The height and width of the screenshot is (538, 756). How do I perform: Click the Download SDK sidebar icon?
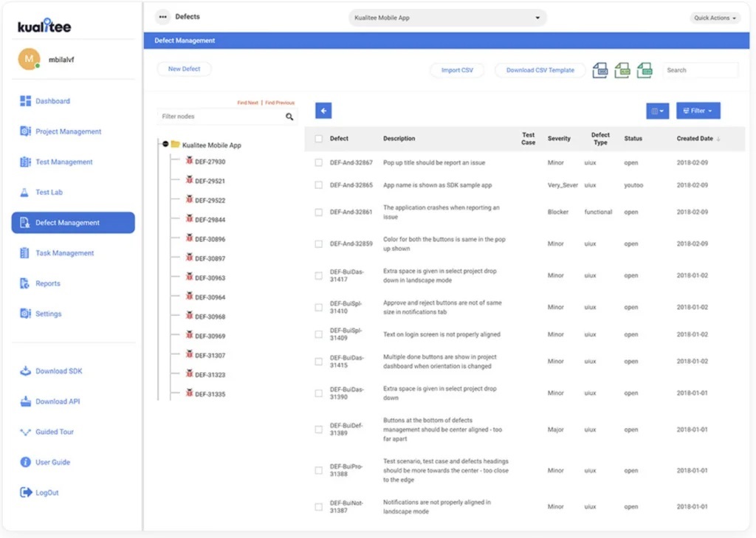pos(25,370)
